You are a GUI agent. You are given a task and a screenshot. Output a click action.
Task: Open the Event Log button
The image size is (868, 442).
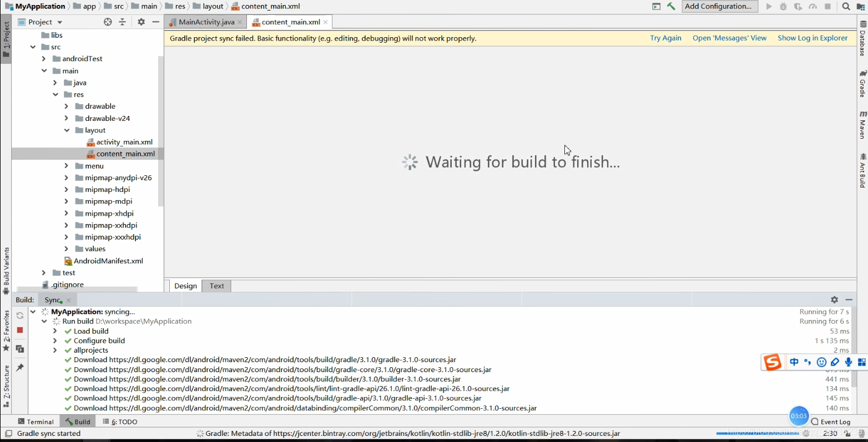(x=830, y=422)
